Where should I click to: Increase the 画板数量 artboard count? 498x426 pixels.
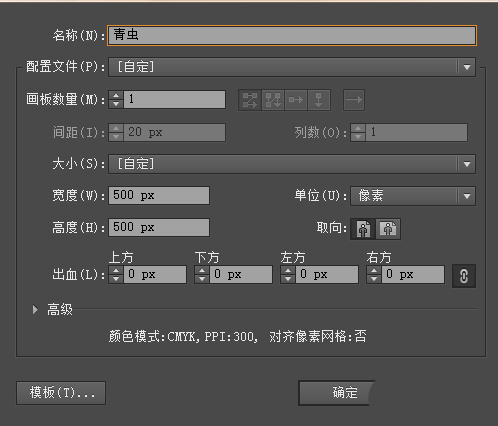click(116, 95)
